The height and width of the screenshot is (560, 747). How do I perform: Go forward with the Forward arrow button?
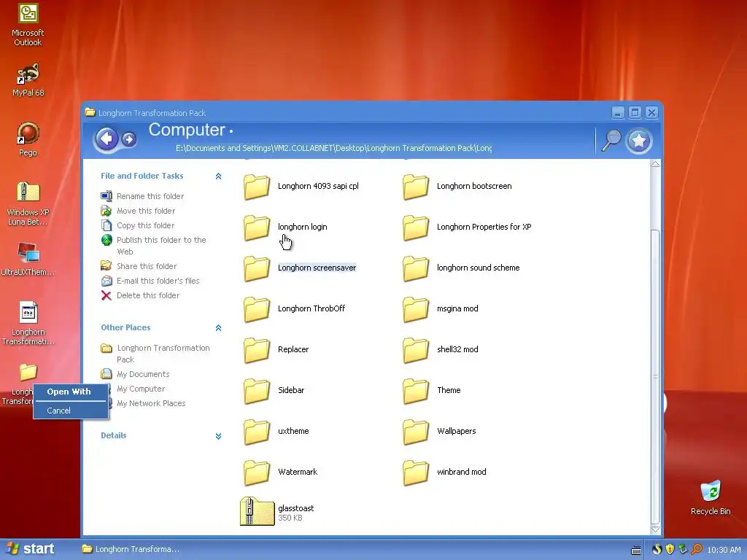pos(128,139)
